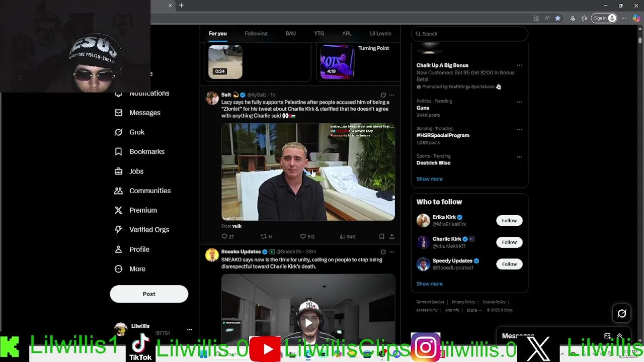Click the X search field
The height and width of the screenshot is (362, 644).
469,34
